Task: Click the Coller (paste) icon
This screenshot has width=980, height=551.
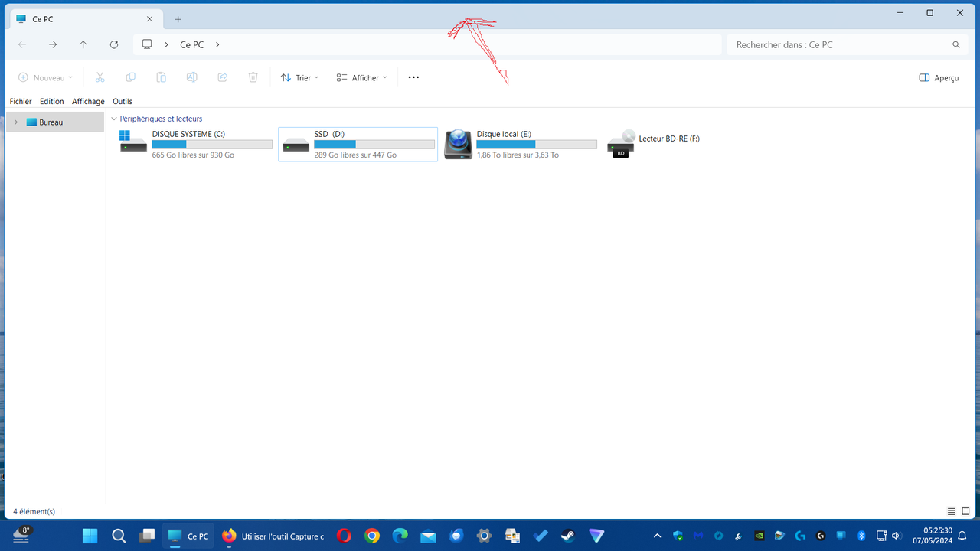Action: (161, 77)
